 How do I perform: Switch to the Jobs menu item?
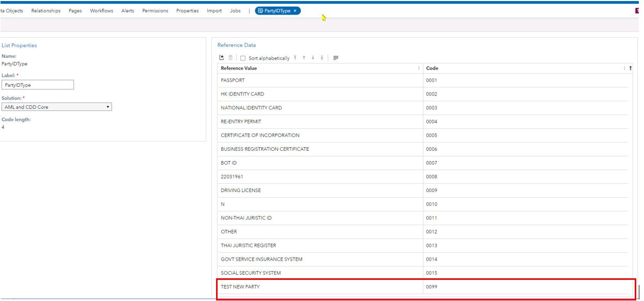pyautogui.click(x=235, y=11)
